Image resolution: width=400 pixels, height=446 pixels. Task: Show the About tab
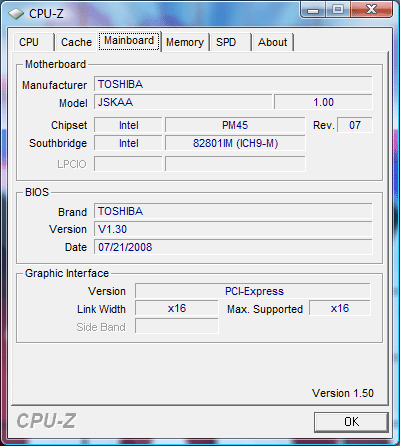click(273, 42)
